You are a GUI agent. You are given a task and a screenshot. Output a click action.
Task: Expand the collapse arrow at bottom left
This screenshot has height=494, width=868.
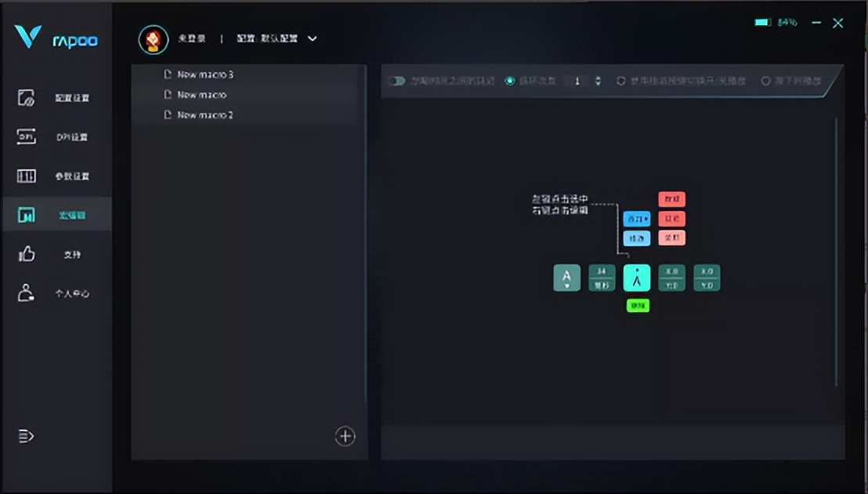click(26, 437)
